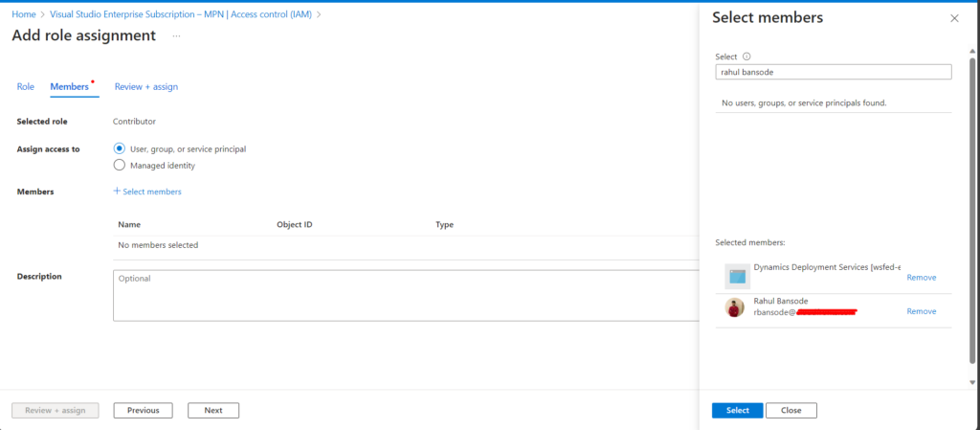Click the Dynamics Deployment Services entry name
This screenshot has width=980, height=430.
(827, 267)
